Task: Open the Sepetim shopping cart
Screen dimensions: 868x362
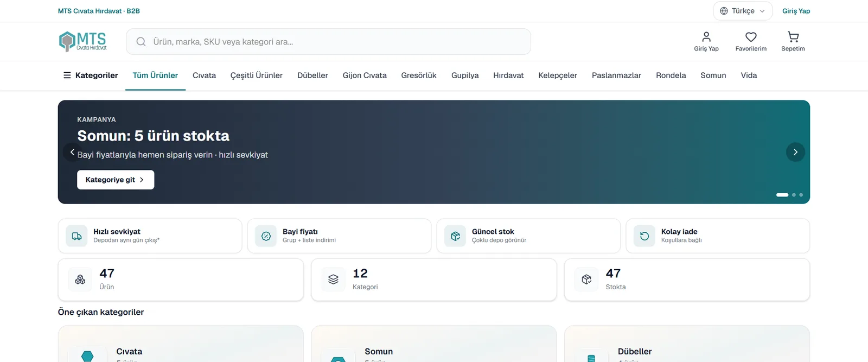Action: tap(793, 37)
